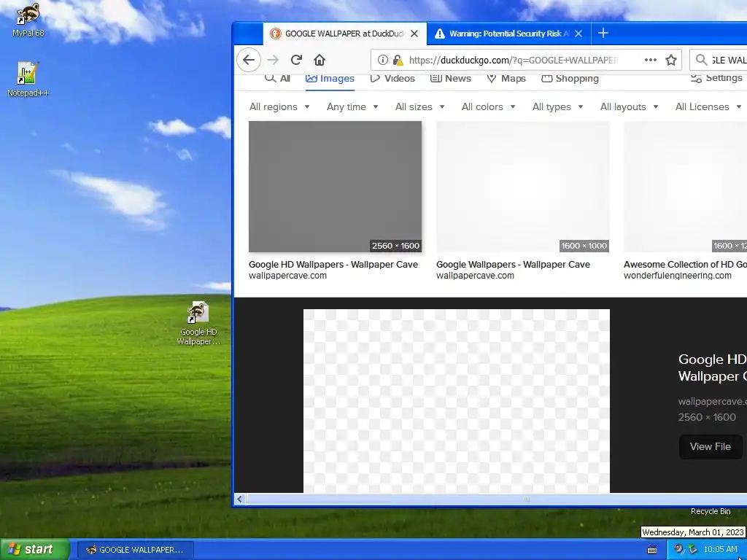Click the large image preview
The height and width of the screenshot is (560, 747).
click(x=457, y=401)
